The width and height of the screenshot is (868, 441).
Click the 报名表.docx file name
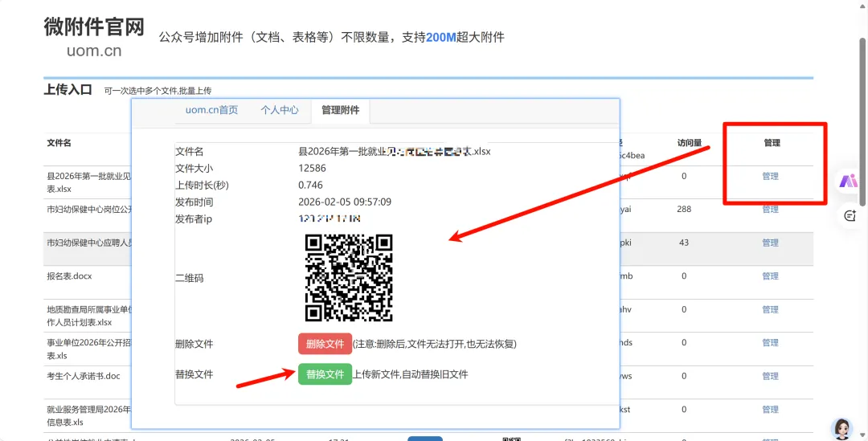point(69,276)
